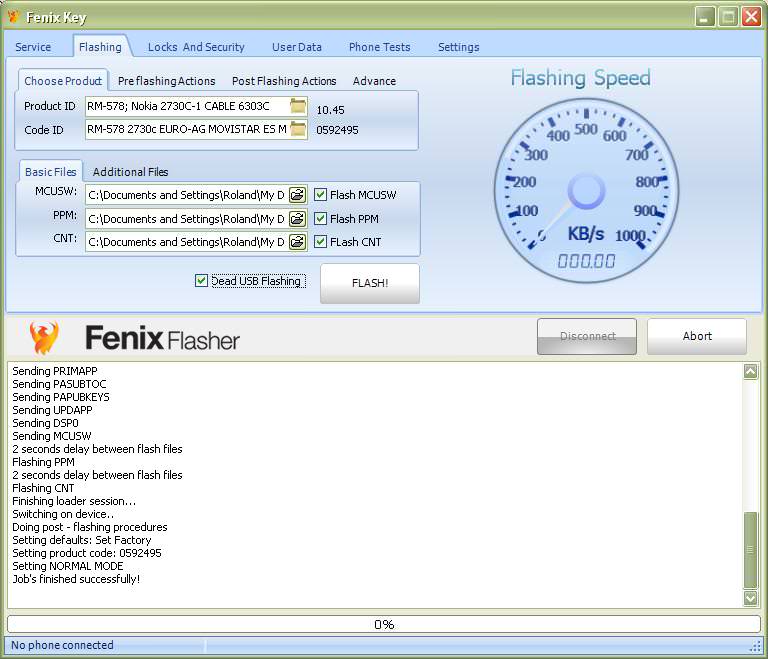This screenshot has width=768, height=659.
Task: Click log line 'Flashing PPM'
Action: [x=44, y=462]
